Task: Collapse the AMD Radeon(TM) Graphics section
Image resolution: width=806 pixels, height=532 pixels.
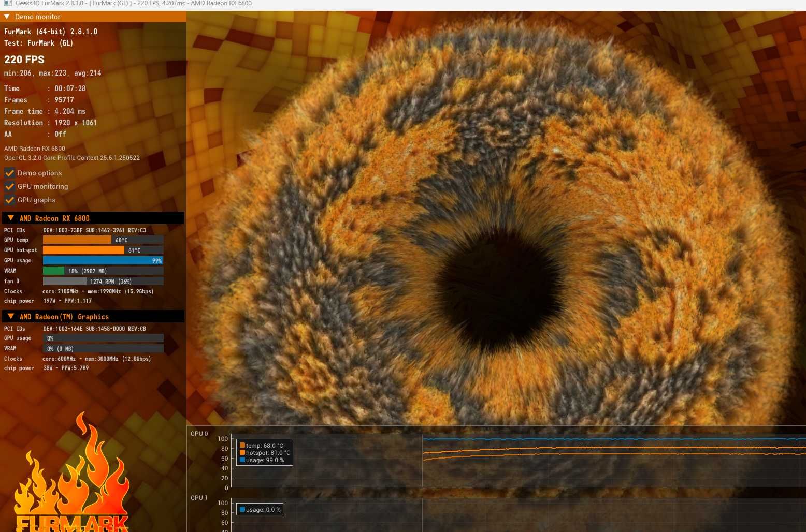Action: [x=11, y=316]
